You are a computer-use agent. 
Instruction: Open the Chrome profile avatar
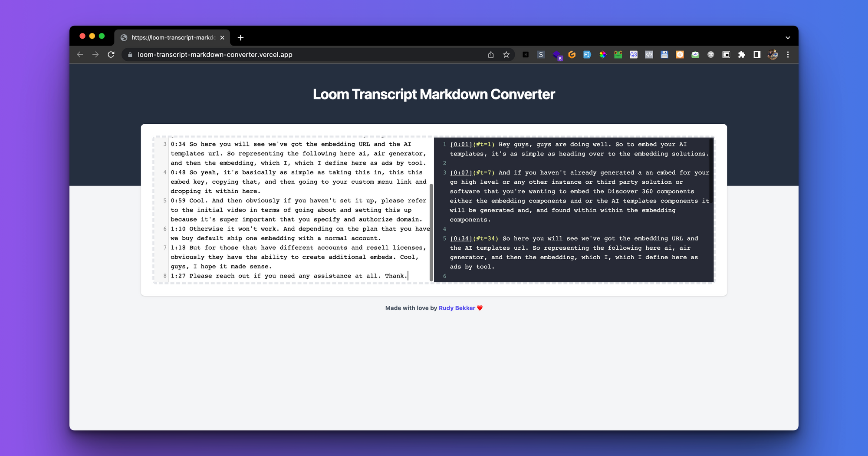[x=773, y=55]
